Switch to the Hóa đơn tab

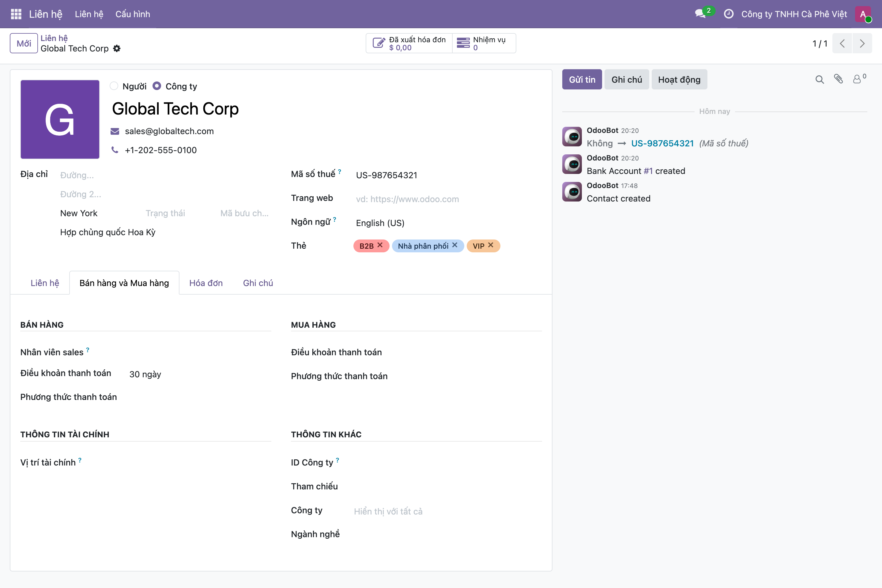(206, 283)
